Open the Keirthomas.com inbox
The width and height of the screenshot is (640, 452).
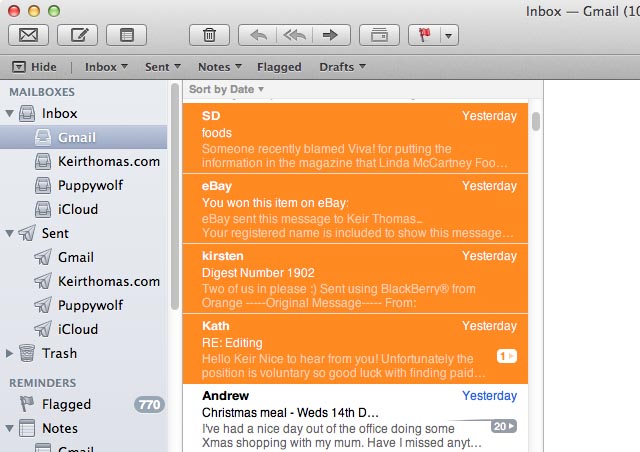108,161
